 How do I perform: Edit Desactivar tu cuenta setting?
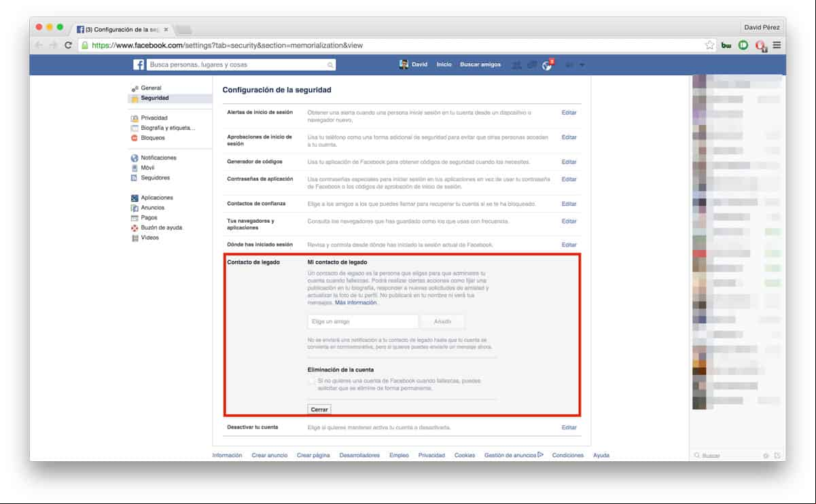click(569, 427)
